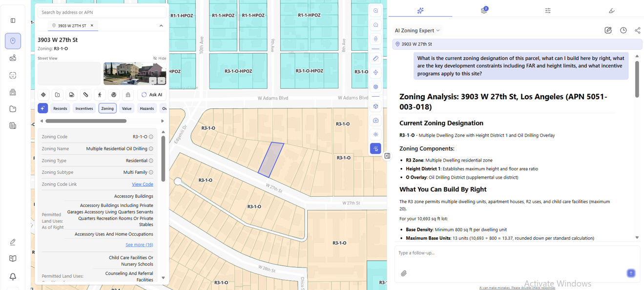The width and height of the screenshot is (644, 290).
Task: Send the follow-up message
Action: (631, 273)
